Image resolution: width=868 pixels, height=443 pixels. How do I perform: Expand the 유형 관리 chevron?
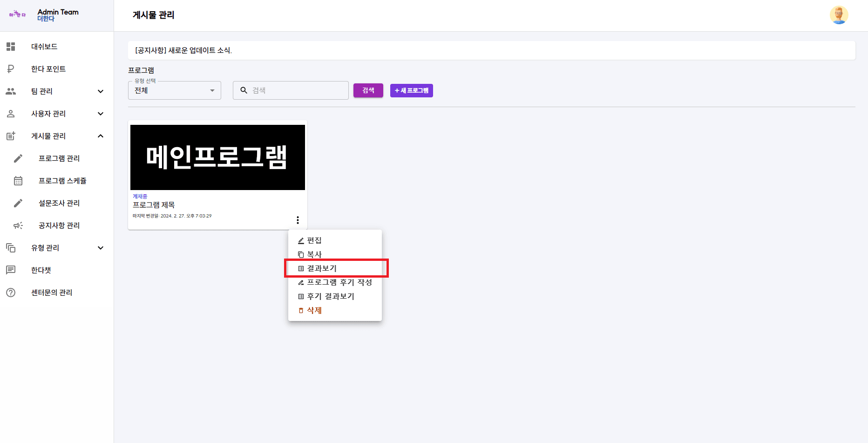click(x=101, y=248)
